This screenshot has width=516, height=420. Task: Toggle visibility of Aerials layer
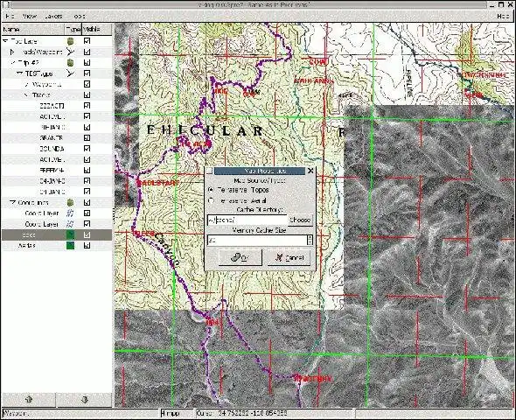87,246
